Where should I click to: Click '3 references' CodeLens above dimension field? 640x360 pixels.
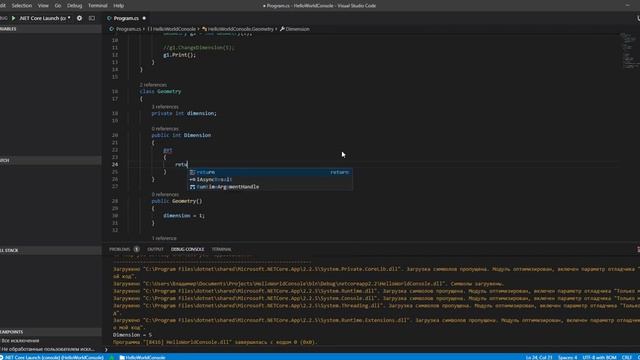[165, 107]
